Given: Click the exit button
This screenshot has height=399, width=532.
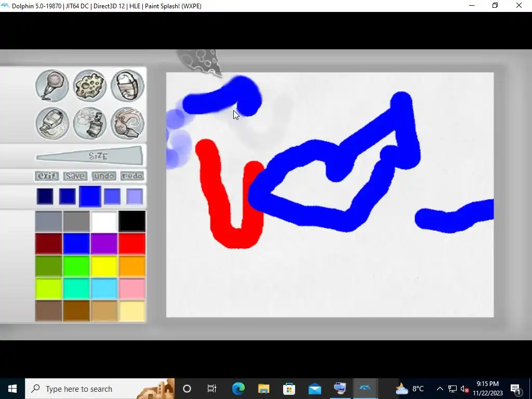Looking at the screenshot, I should click(x=47, y=176).
